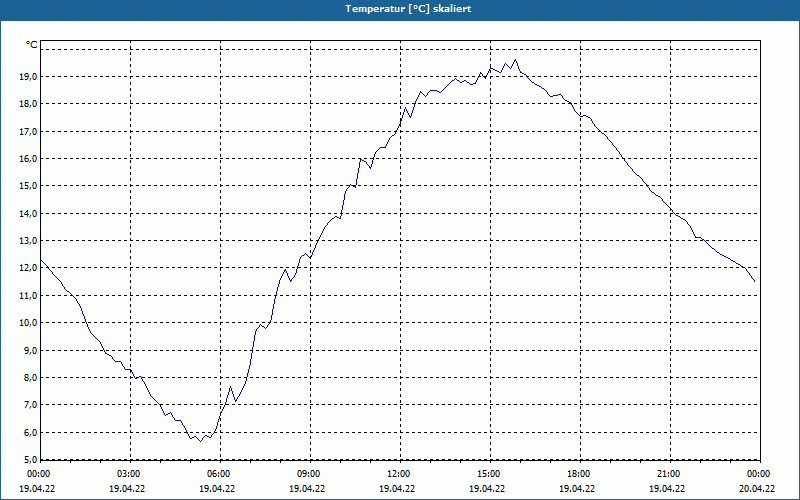This screenshot has height=500, width=800.
Task: Click the 06:00 time axis label
Action: [219, 474]
